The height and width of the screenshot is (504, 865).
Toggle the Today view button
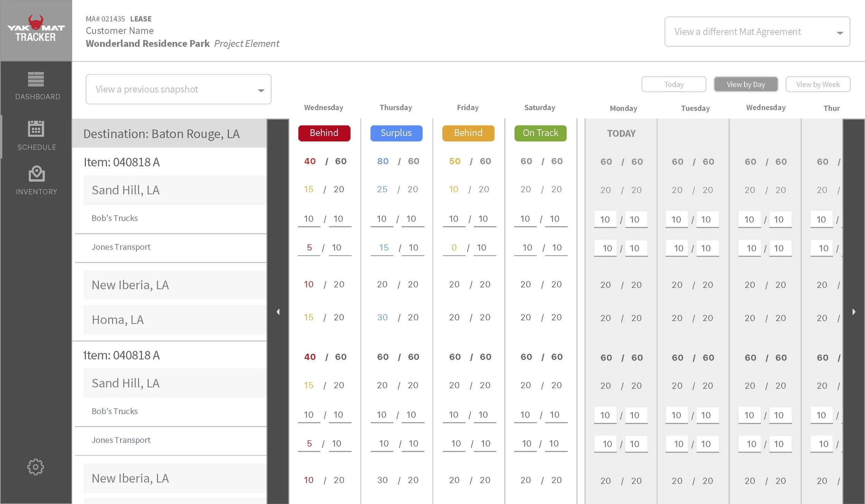point(674,84)
